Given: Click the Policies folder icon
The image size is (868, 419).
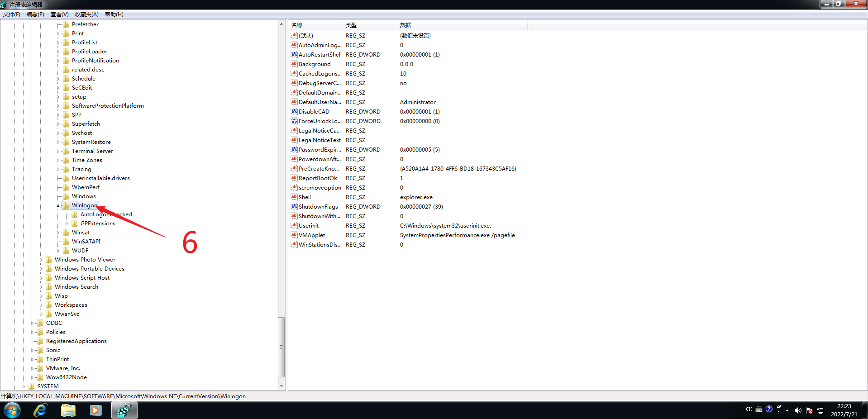Looking at the screenshot, I should [40, 332].
